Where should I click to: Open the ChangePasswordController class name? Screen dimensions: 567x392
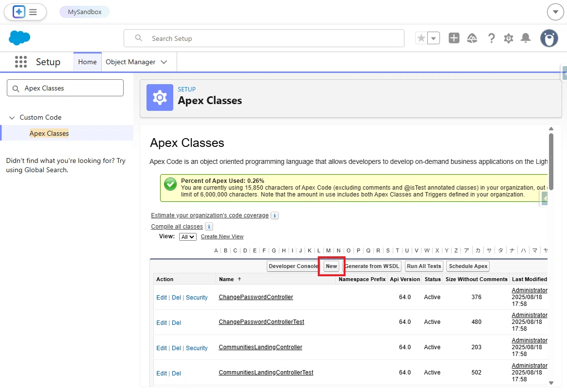256,297
